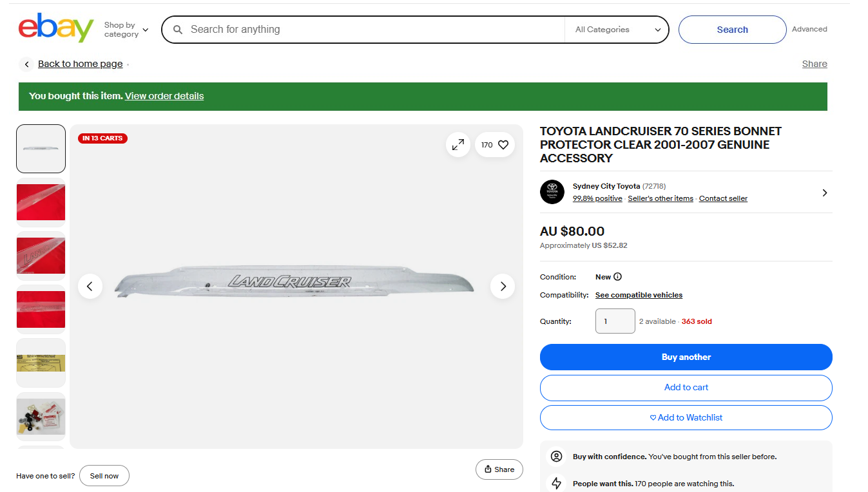Screen dimensions: 868x492
Task: Expand image to full-screen view
Action: click(458, 145)
